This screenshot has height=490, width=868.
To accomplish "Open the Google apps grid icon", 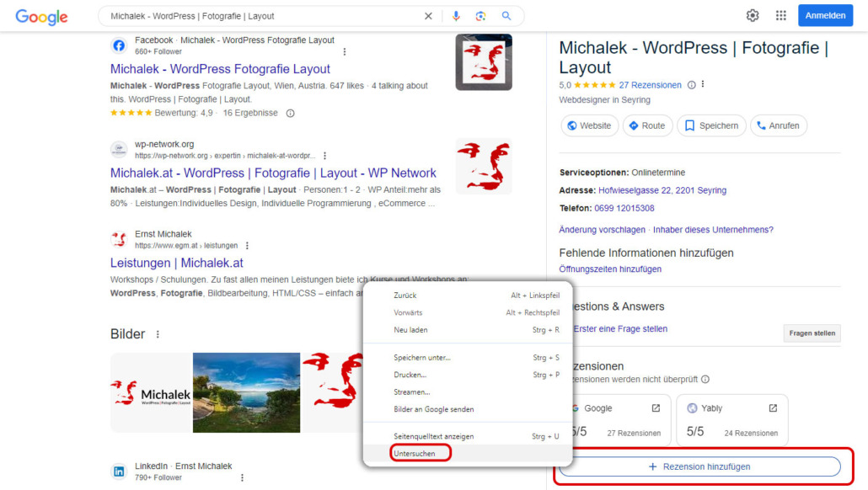I will click(x=780, y=15).
